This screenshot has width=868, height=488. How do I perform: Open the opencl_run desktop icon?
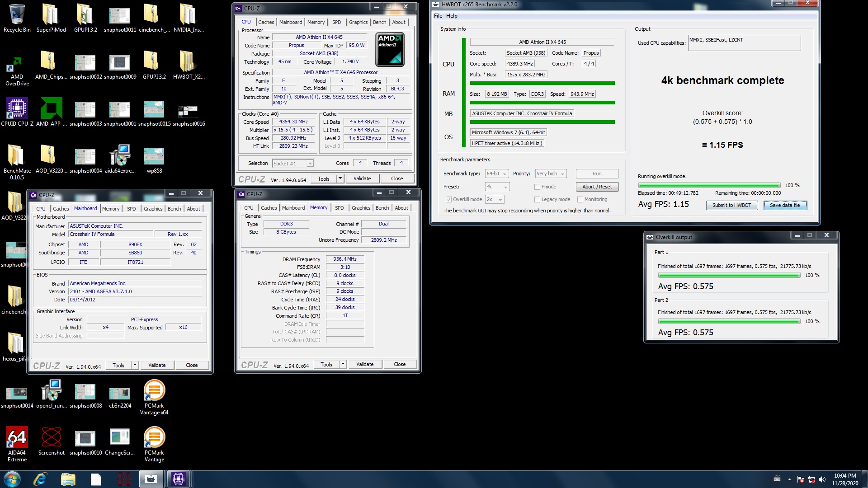pyautogui.click(x=51, y=394)
